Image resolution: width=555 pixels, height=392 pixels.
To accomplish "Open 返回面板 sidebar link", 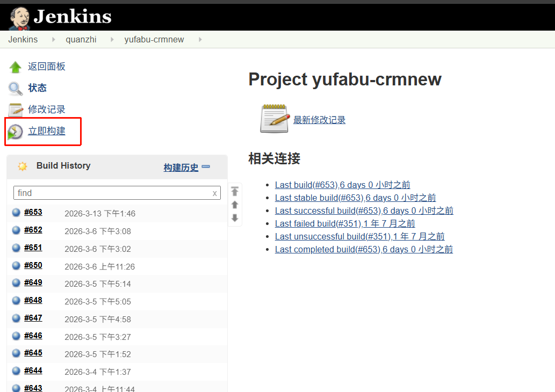I will pos(47,67).
